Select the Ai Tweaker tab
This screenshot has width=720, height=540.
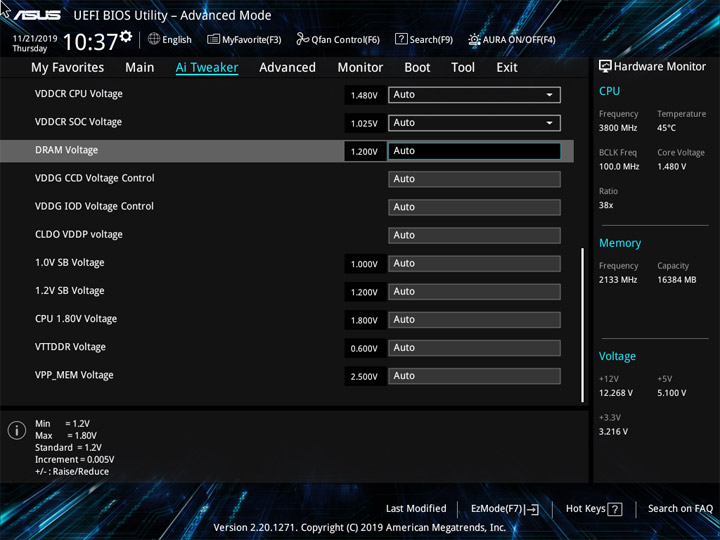(207, 68)
